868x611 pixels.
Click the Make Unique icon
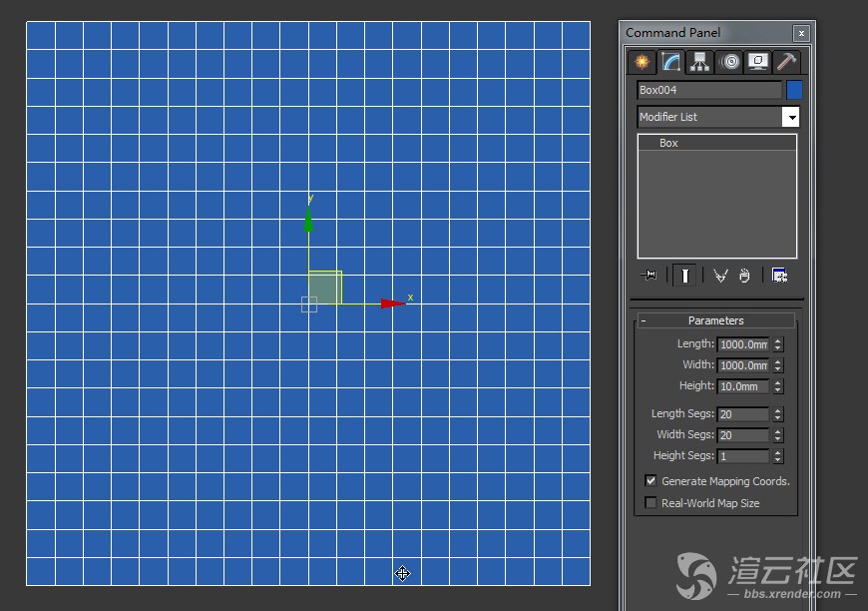720,276
